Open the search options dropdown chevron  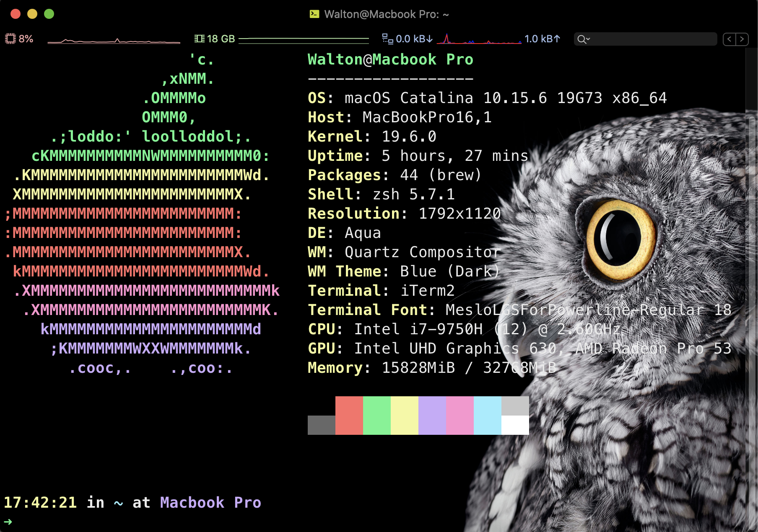point(588,39)
